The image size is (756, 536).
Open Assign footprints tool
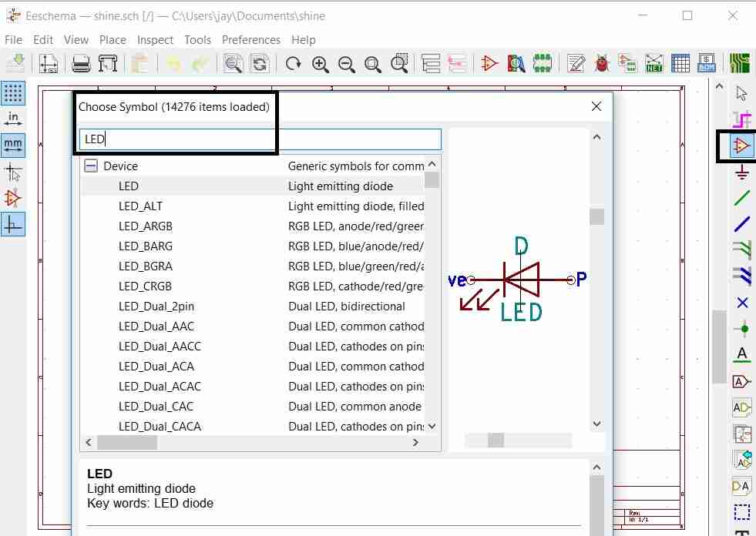pos(627,64)
